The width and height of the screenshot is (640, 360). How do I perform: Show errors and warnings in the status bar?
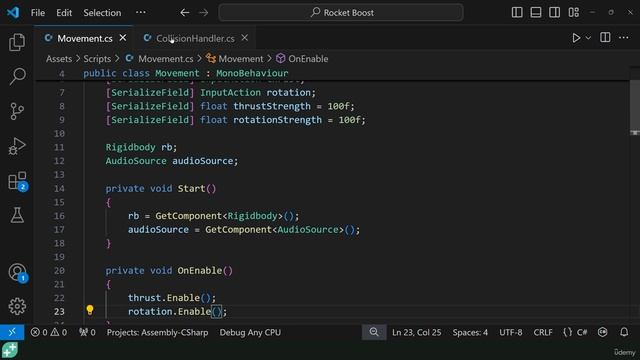click(49, 332)
